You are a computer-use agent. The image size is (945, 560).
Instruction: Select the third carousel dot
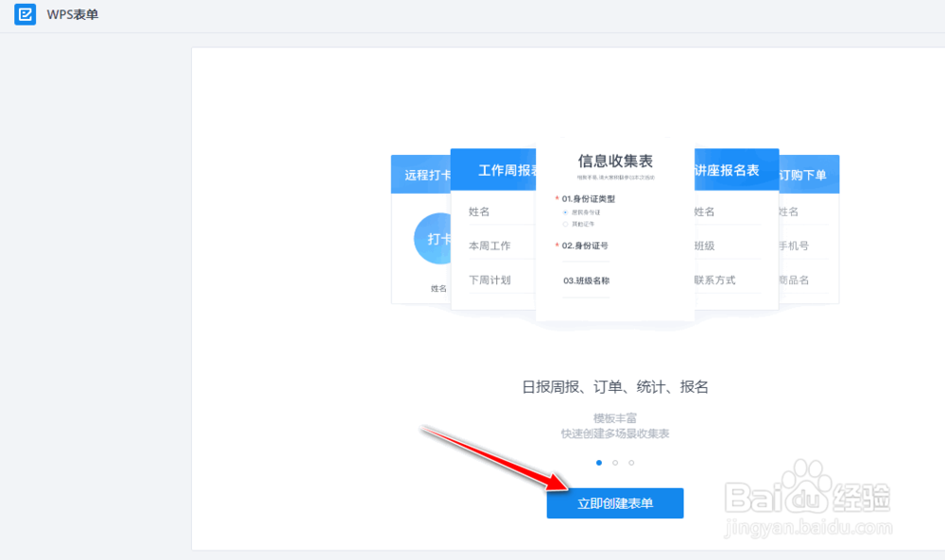pos(631,463)
